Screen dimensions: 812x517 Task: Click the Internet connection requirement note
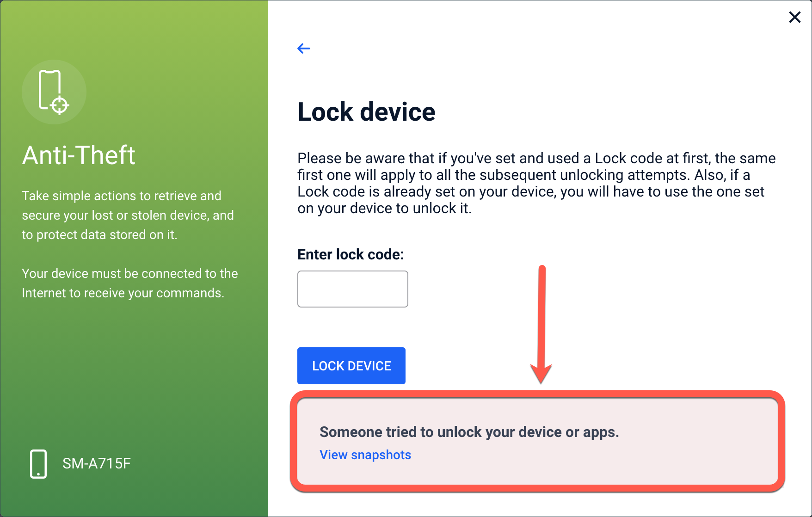[x=130, y=283]
